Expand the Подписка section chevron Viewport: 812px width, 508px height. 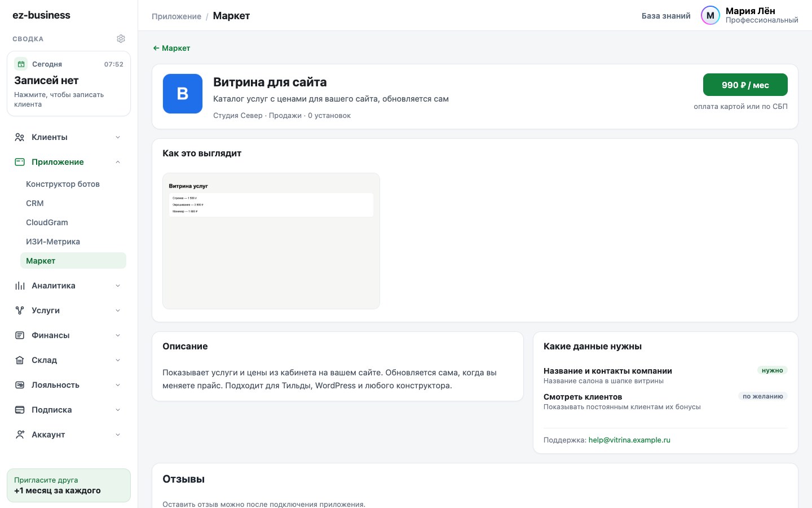pos(118,410)
